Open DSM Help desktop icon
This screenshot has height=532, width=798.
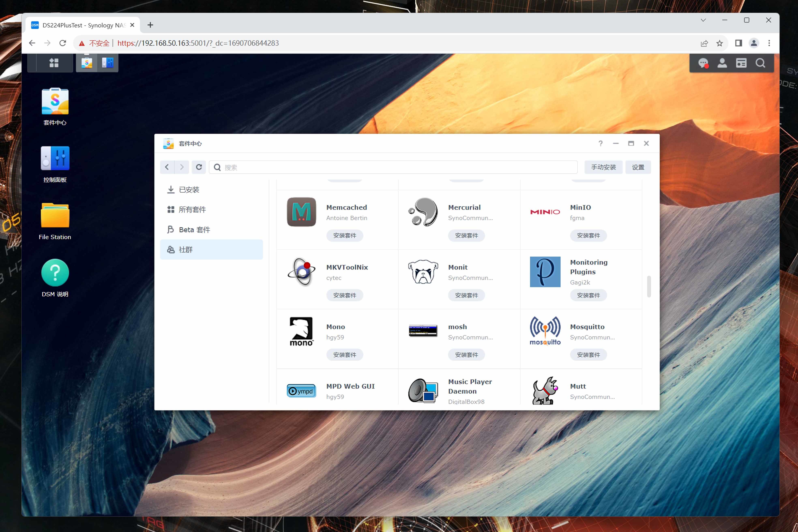[x=55, y=273]
